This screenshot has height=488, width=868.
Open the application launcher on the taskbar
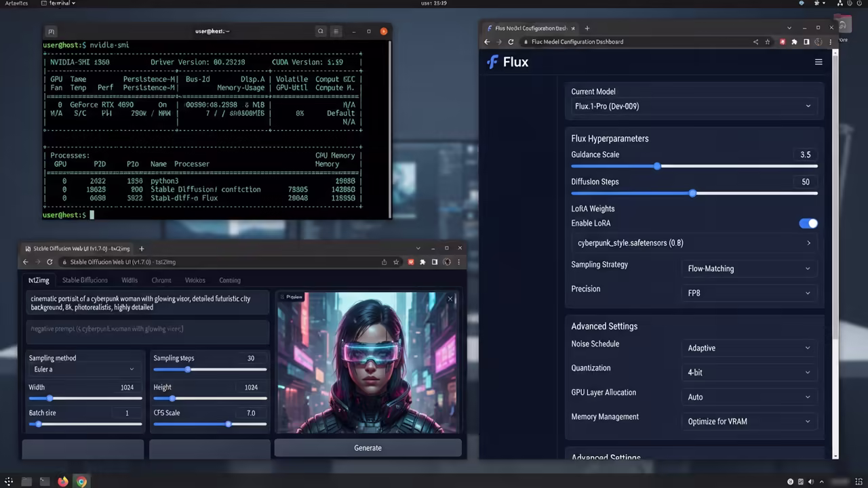tap(9, 481)
